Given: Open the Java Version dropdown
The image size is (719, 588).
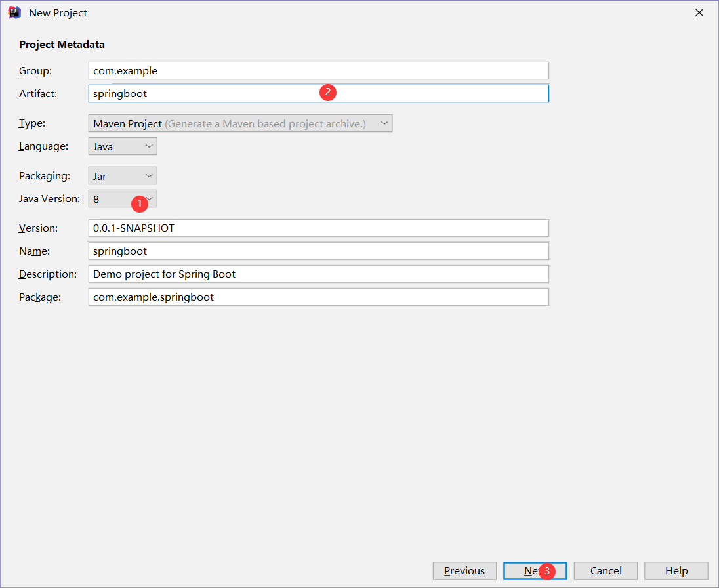Looking at the screenshot, I should coord(123,199).
